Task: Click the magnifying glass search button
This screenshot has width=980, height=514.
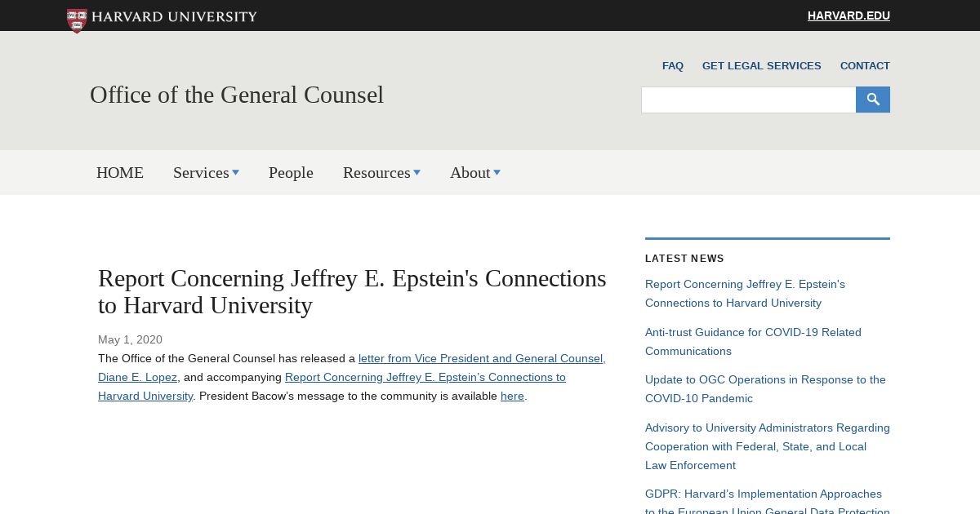Action: pyautogui.click(x=873, y=100)
